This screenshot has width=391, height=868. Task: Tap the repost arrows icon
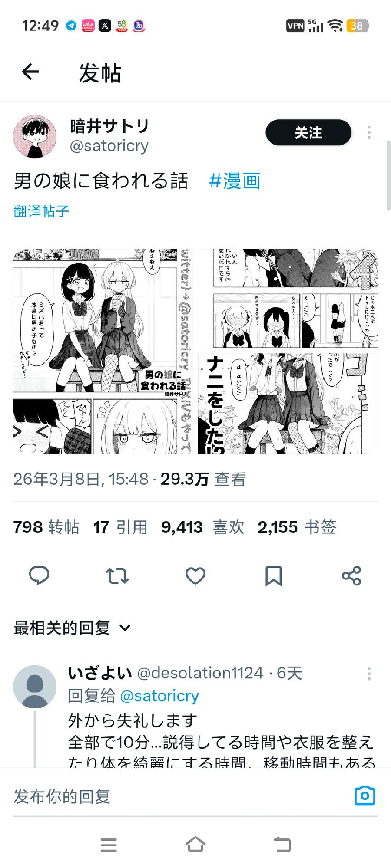[x=117, y=576]
